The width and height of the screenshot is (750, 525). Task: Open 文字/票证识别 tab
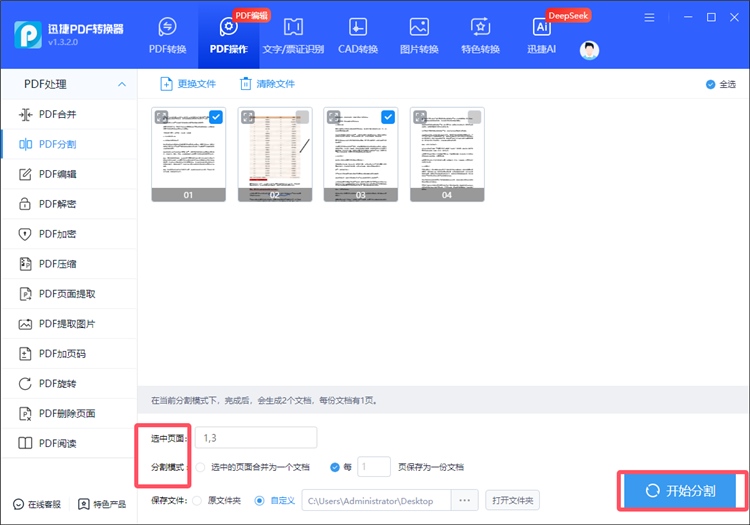pos(293,35)
